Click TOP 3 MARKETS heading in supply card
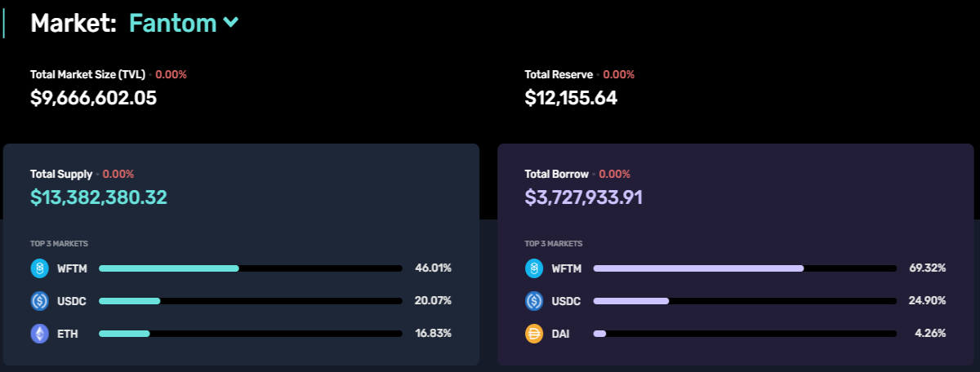Screen dimensions: 980x372 [59, 244]
